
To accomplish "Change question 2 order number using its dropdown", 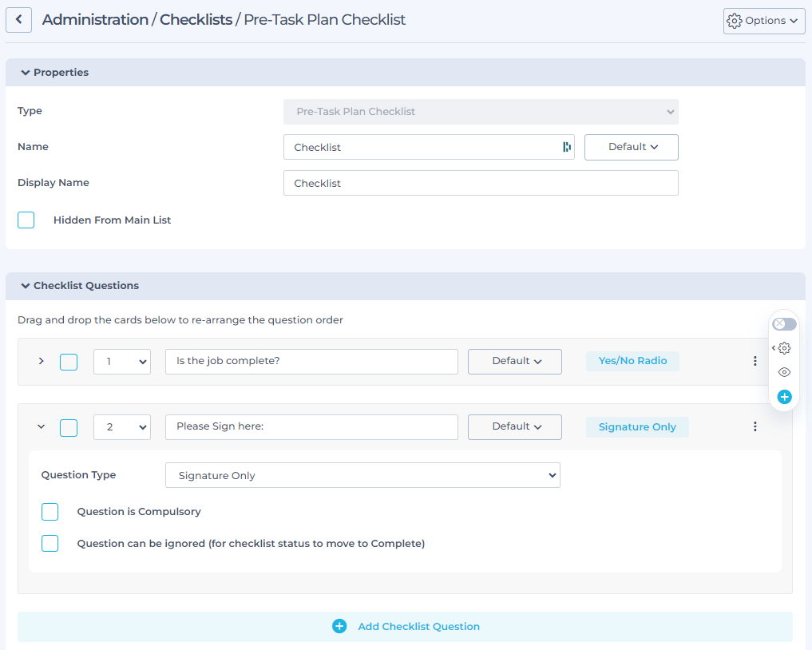I will (x=121, y=426).
